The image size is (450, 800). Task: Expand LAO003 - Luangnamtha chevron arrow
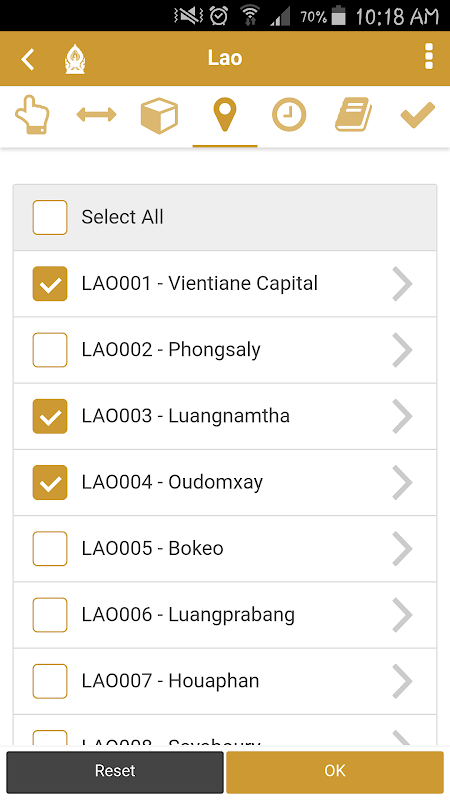(403, 416)
